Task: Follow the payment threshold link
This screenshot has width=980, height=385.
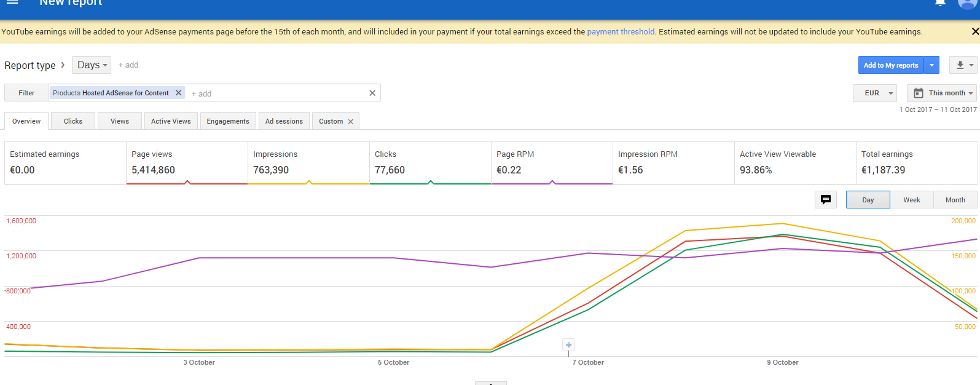Action: click(x=621, y=32)
